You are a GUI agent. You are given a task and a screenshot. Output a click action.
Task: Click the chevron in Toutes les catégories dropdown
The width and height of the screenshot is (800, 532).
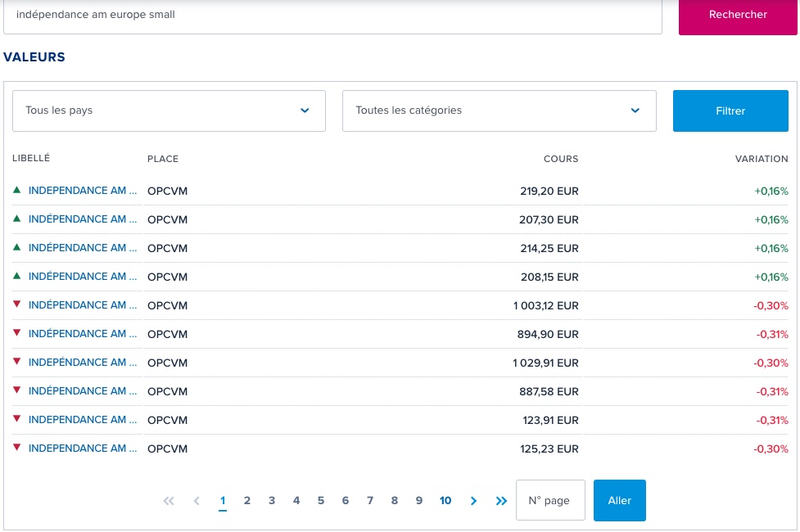(x=635, y=110)
